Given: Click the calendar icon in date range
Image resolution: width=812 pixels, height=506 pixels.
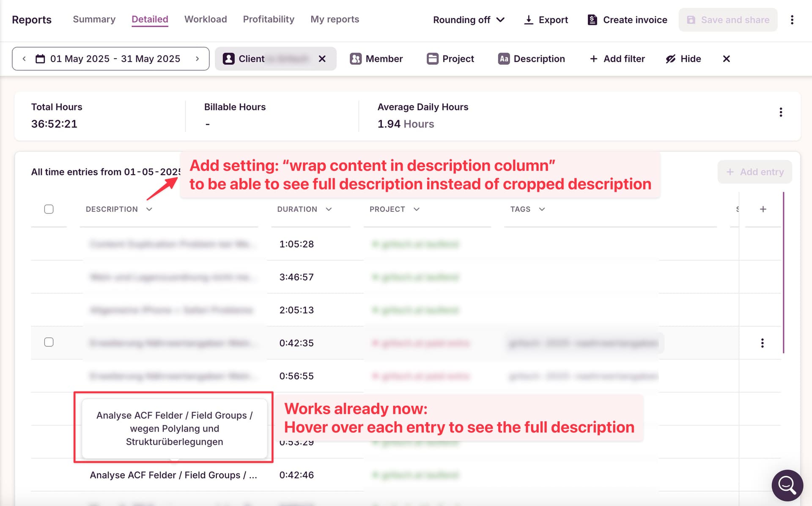Looking at the screenshot, I should 40,59.
